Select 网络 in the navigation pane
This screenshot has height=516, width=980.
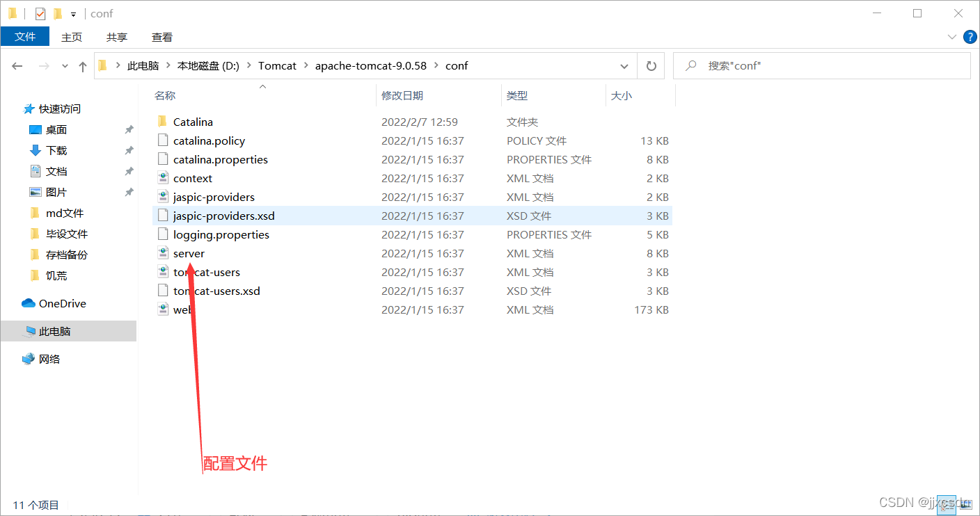(49, 359)
